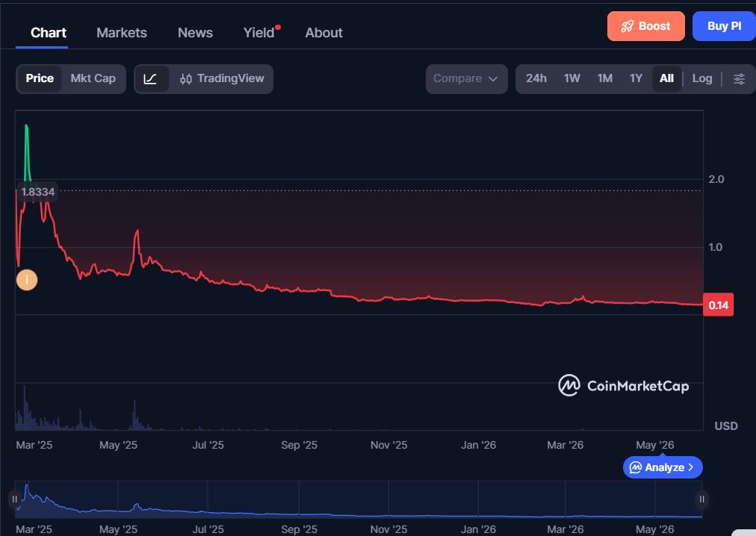Grab the right range selector handle
Image resolution: width=756 pixels, height=536 pixels.
tap(702, 499)
